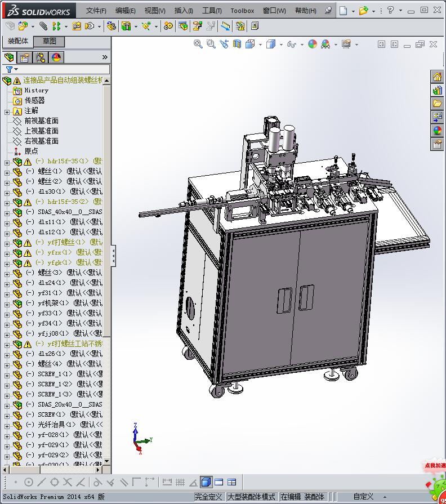
Task: Click the Help question mark button
Action: pos(390,10)
